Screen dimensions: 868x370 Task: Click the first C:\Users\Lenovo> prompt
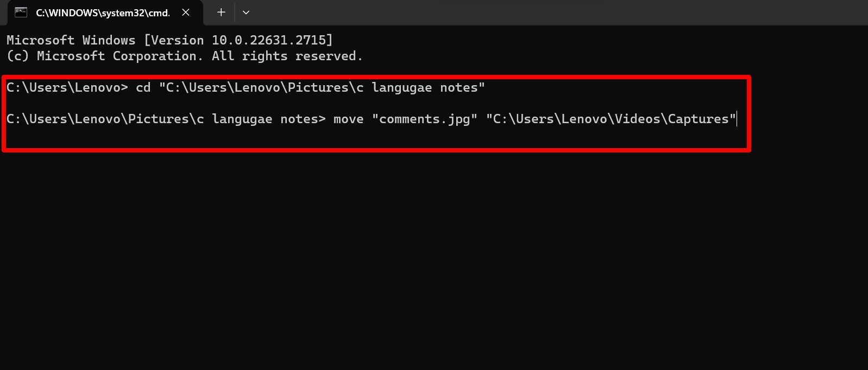coord(67,87)
